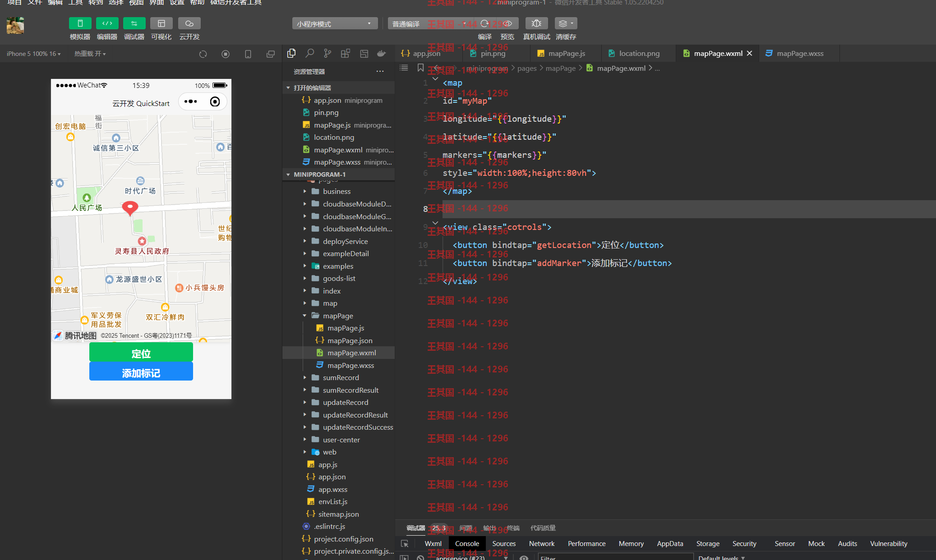Click the resource manager more options ellipsis
936x560 pixels.
click(x=380, y=71)
